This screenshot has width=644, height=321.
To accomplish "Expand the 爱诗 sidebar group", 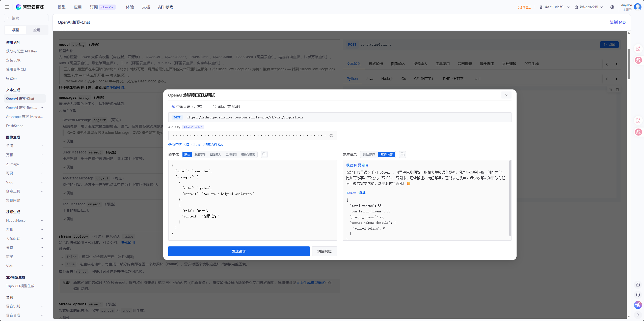I will click(x=42, y=248).
